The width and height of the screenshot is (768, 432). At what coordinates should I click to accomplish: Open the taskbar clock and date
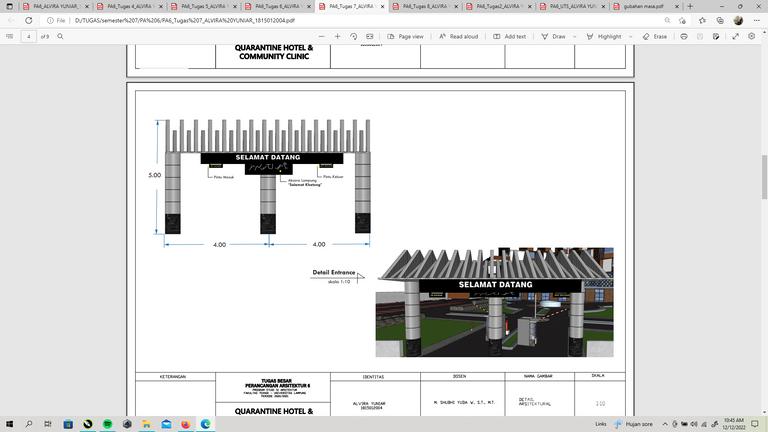click(733, 424)
